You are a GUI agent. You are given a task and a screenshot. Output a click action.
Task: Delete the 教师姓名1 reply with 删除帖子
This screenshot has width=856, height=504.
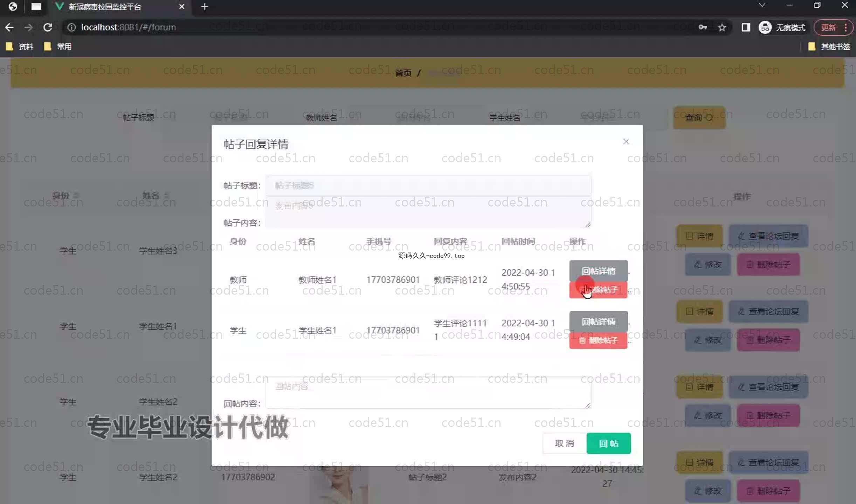pyautogui.click(x=598, y=290)
